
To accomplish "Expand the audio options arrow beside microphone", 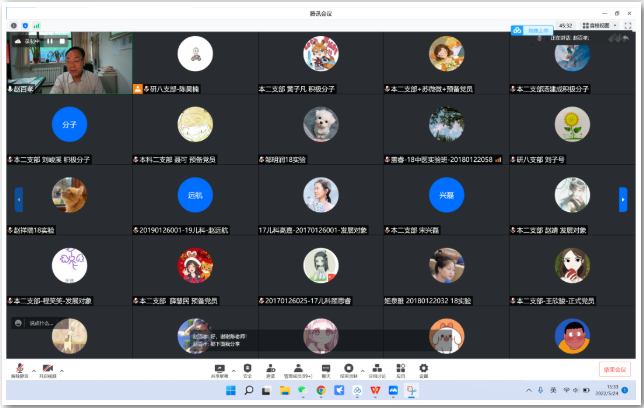I will (x=33, y=370).
